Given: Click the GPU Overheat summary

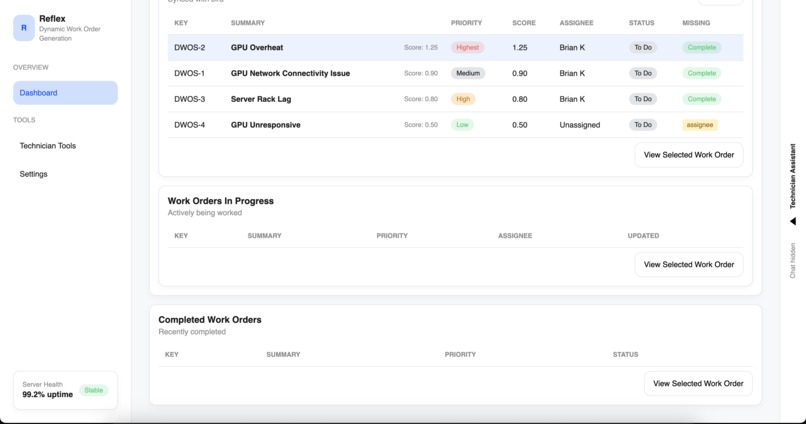Looking at the screenshot, I should (x=257, y=47).
